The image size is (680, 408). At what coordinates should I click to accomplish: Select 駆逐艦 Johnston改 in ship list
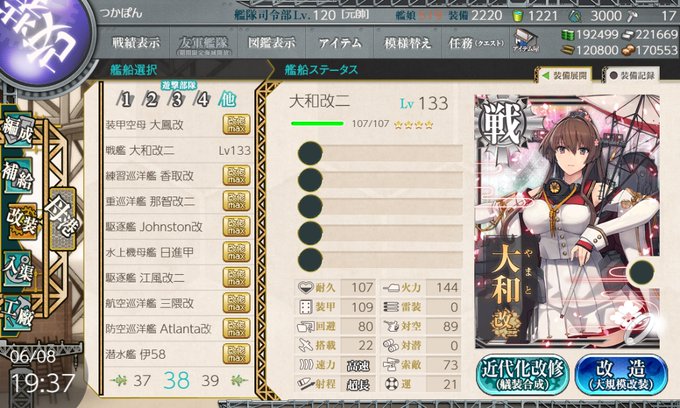point(178,227)
